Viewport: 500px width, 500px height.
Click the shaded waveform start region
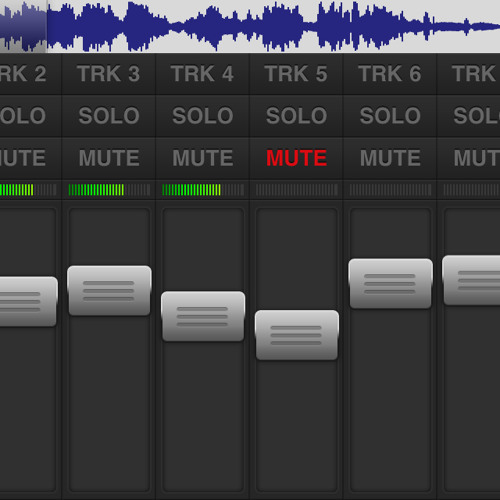pyautogui.click(x=23, y=26)
